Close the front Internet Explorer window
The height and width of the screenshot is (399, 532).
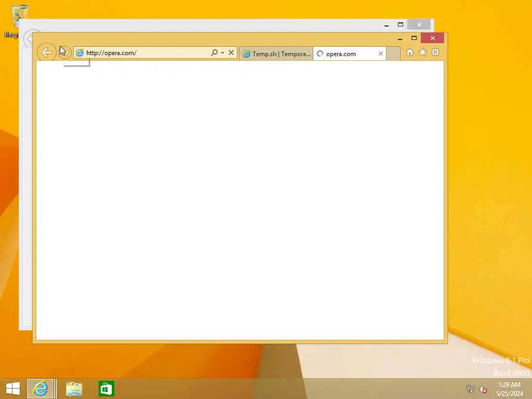tap(433, 38)
